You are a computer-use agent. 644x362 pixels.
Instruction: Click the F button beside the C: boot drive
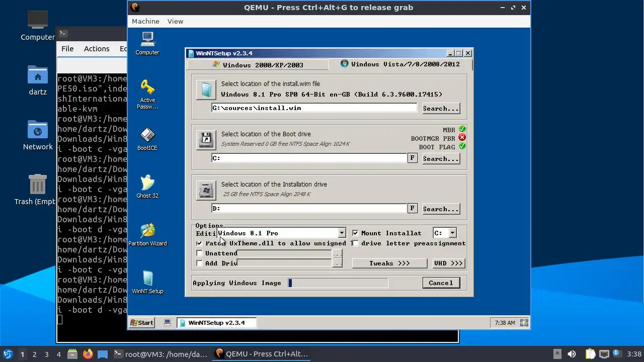[412, 158]
